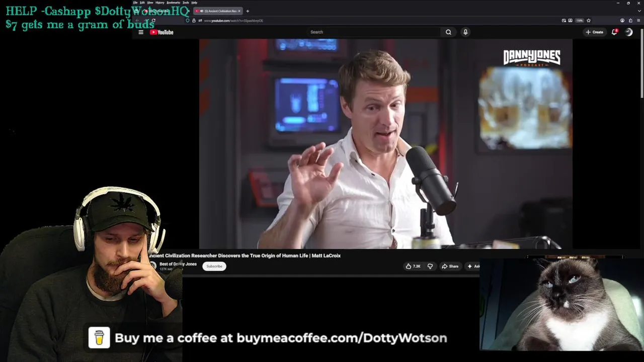The width and height of the screenshot is (644, 362).
Task: Open YouTube notifications bell
Action: pos(614,32)
